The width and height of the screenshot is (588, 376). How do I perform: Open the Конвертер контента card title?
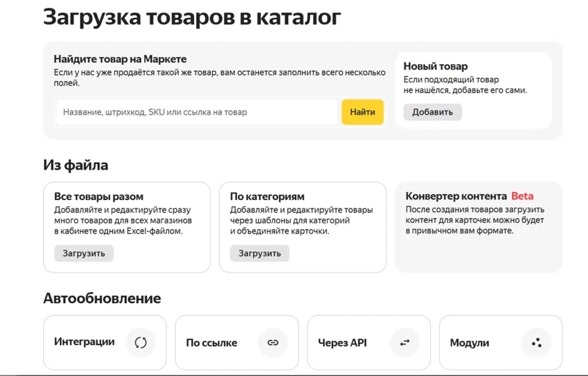point(456,196)
